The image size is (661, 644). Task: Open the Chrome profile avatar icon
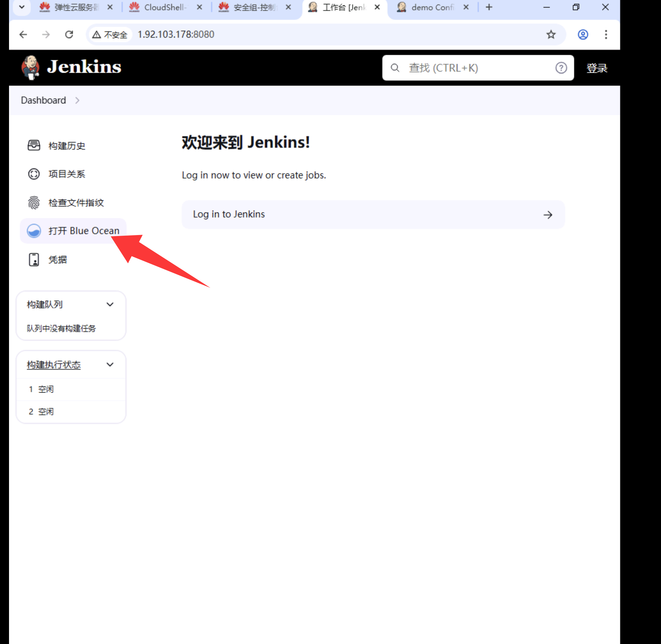click(582, 34)
